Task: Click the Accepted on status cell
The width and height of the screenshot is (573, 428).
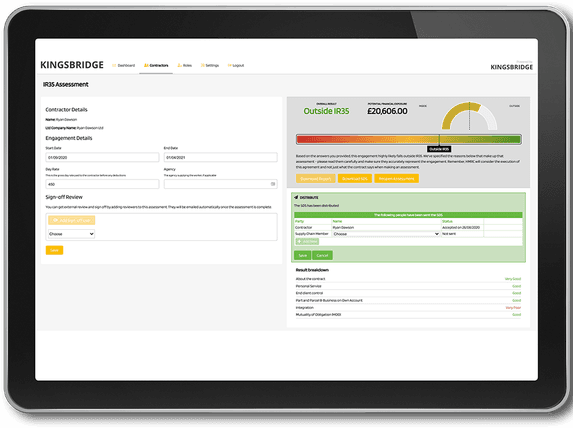Action: [x=462, y=227]
